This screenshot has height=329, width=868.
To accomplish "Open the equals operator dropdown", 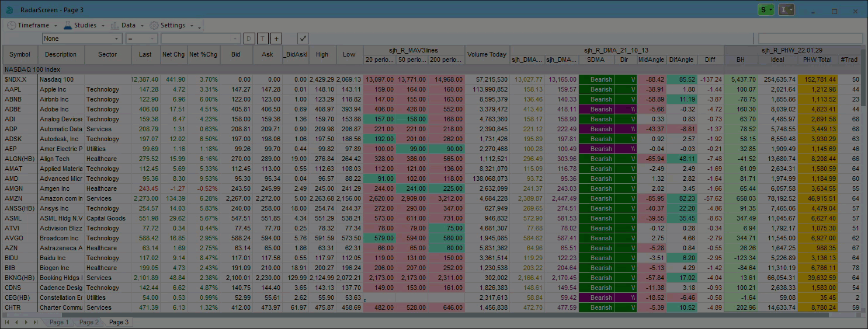I will click(x=141, y=38).
